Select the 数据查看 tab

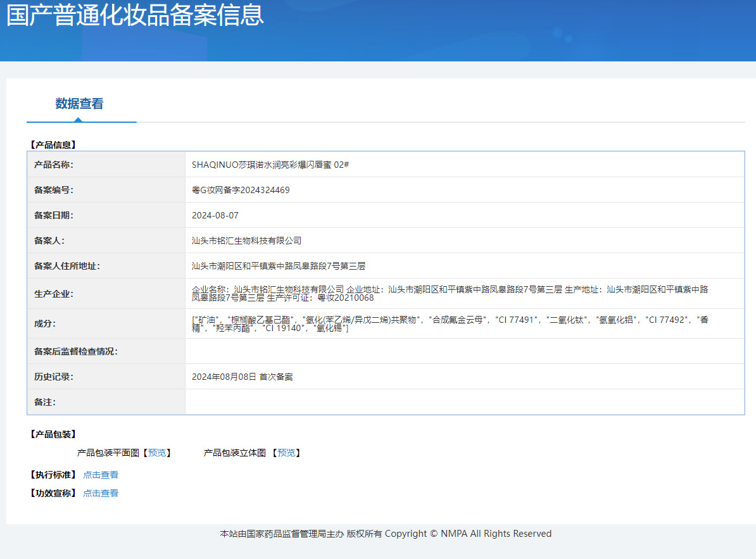tap(79, 104)
